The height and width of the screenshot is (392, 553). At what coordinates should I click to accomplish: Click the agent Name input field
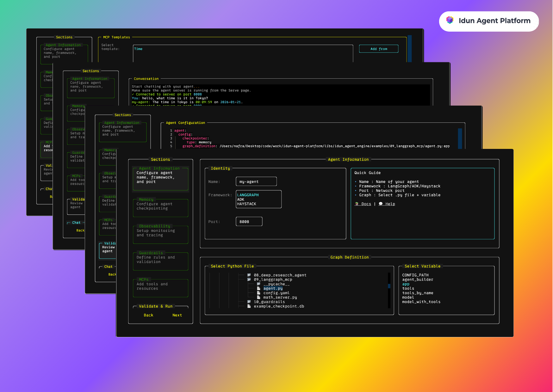coord(256,181)
